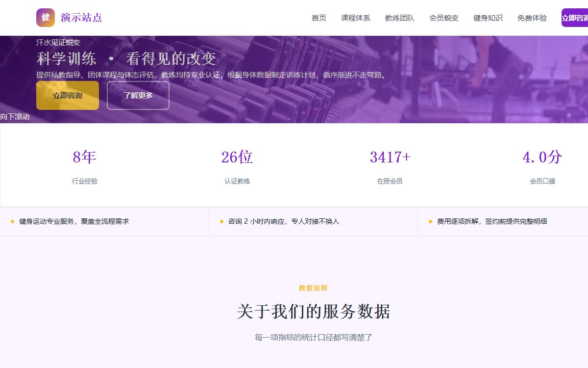Click the 26位 statistic value
This screenshot has height=368, width=588.
coord(237,158)
